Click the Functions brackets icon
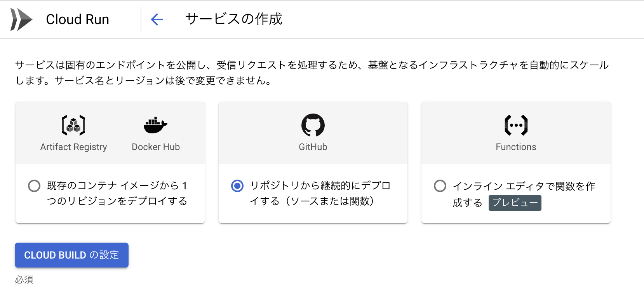 coord(515,124)
